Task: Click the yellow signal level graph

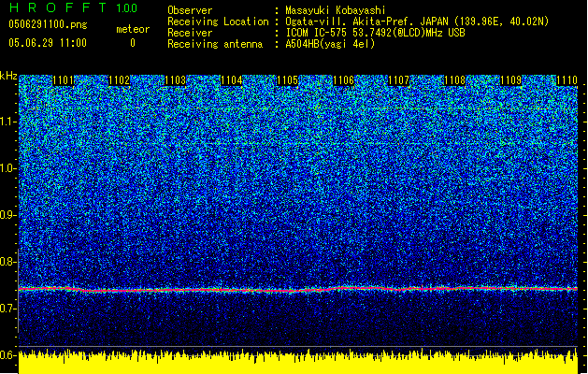Action: click(x=298, y=362)
